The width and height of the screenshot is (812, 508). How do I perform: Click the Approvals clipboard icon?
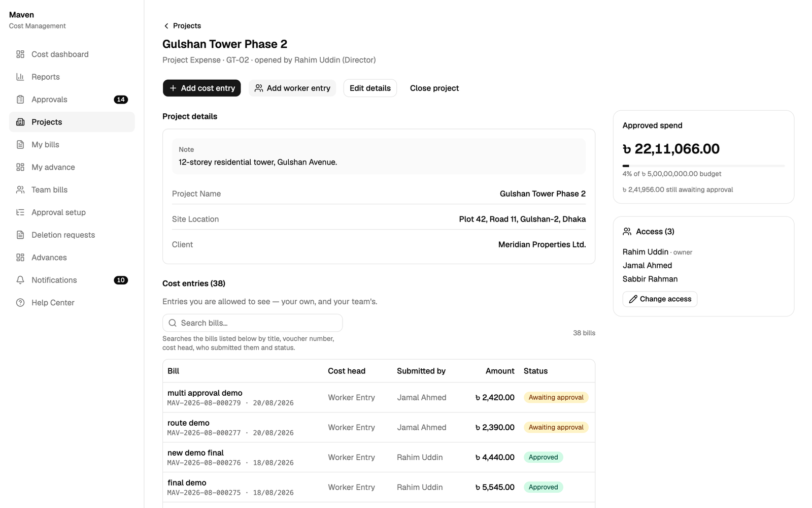coord(20,100)
